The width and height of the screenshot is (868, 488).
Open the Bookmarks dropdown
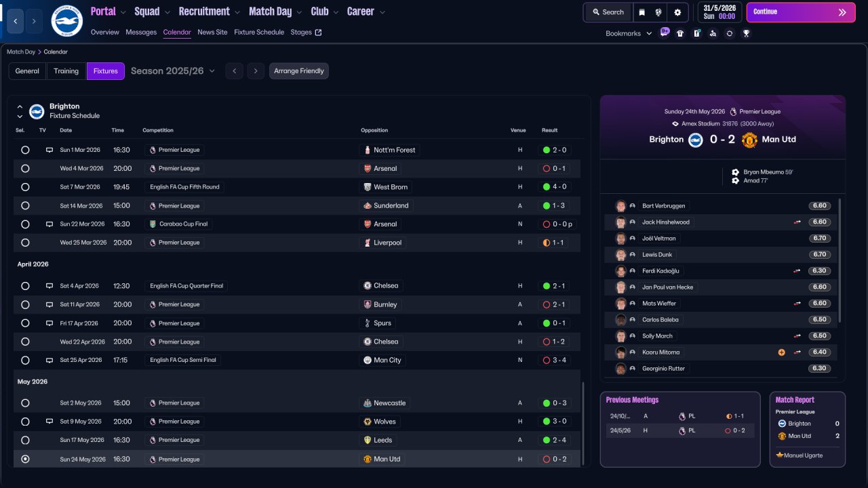[629, 33]
